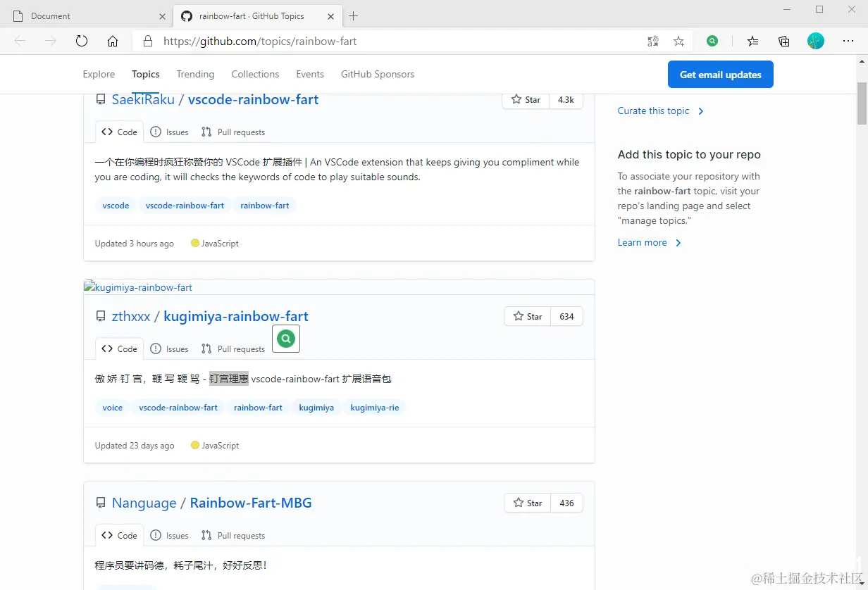Select the rainbow-fart GitHub Topics browser tab

257,15
